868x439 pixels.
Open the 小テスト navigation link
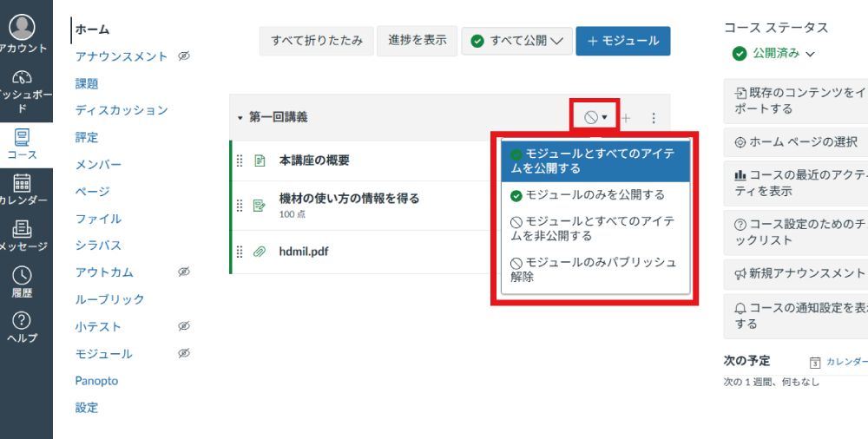(x=98, y=326)
